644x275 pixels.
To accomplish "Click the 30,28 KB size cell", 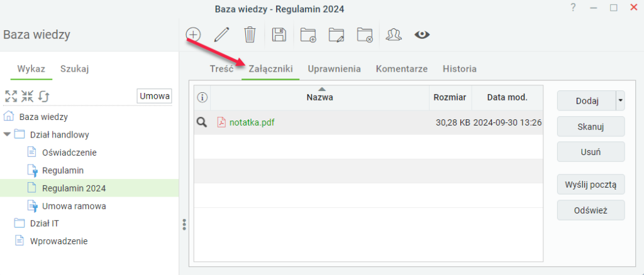I will click(x=453, y=122).
